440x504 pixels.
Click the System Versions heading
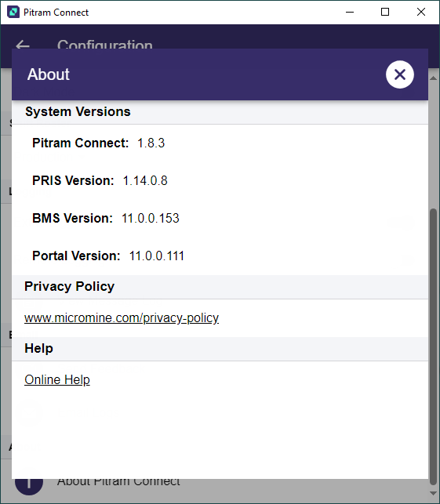click(x=78, y=111)
